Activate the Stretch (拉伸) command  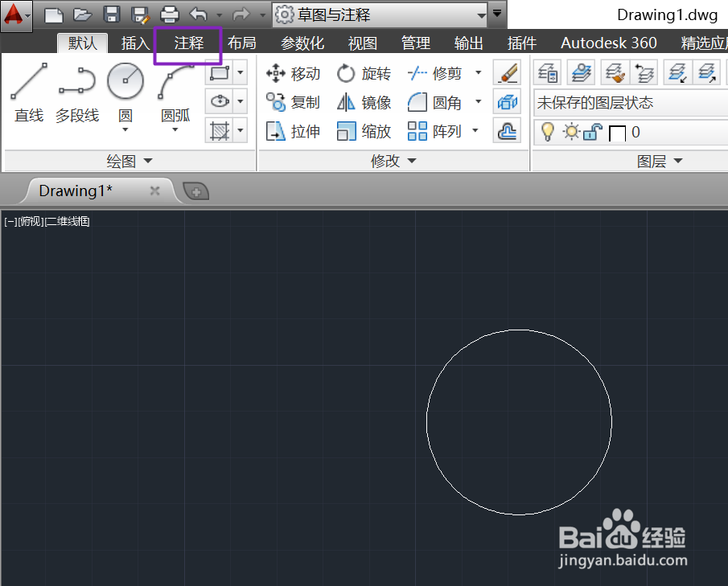coord(293,131)
